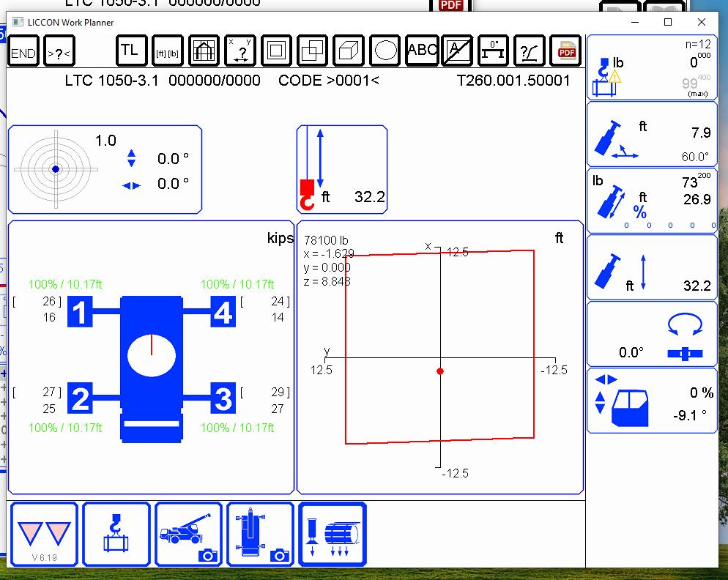
Task: Open the help >?< toolbar button
Action: point(59,51)
